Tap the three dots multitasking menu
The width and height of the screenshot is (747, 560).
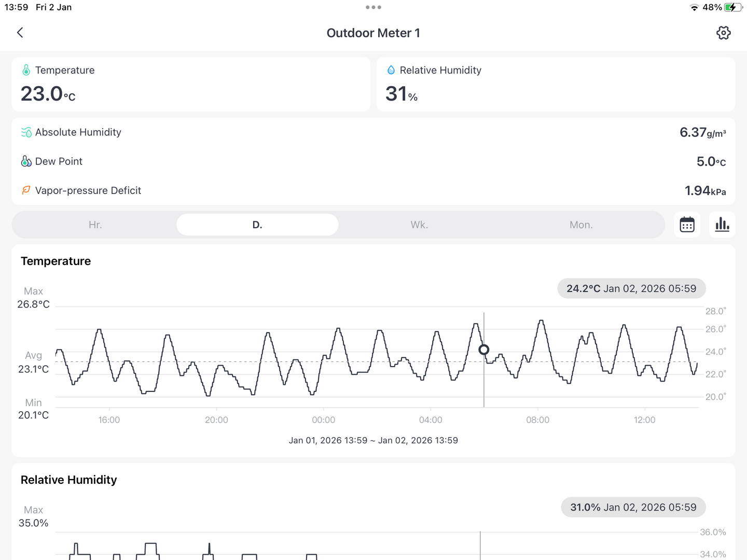click(x=374, y=7)
